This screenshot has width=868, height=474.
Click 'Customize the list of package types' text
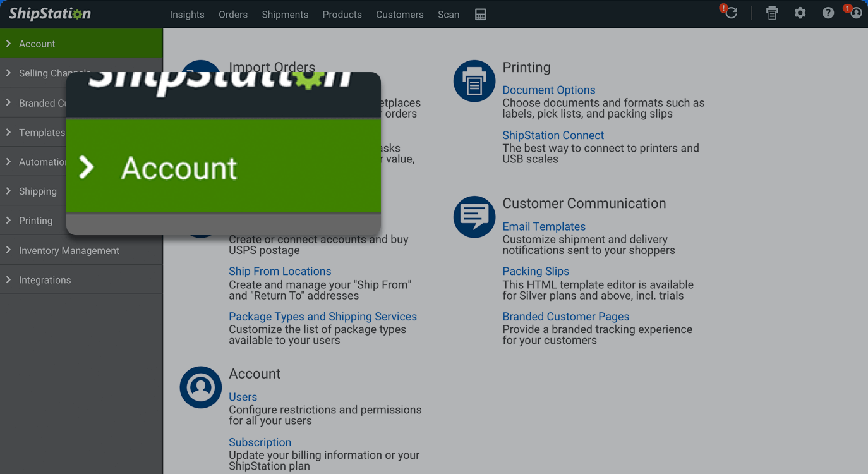(318, 330)
